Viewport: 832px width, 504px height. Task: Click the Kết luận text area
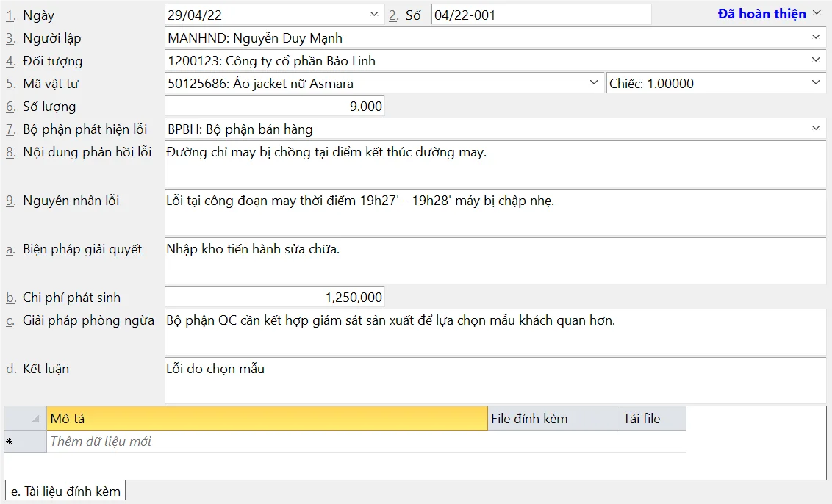pos(495,381)
